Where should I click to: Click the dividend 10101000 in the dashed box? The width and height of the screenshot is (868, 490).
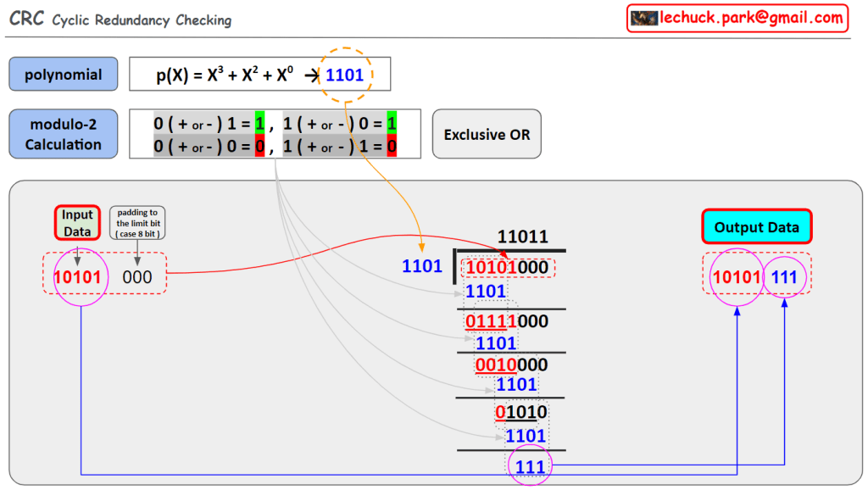[507, 267]
